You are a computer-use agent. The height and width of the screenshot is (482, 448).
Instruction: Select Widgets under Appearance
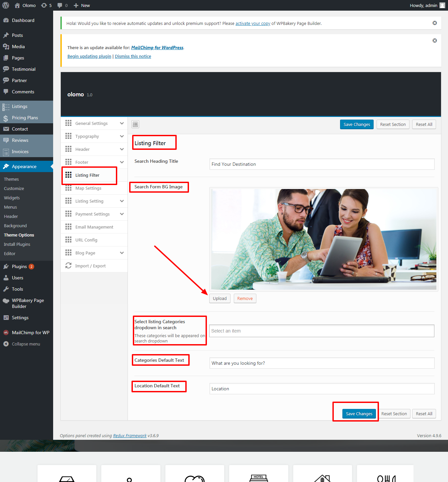tap(12, 198)
